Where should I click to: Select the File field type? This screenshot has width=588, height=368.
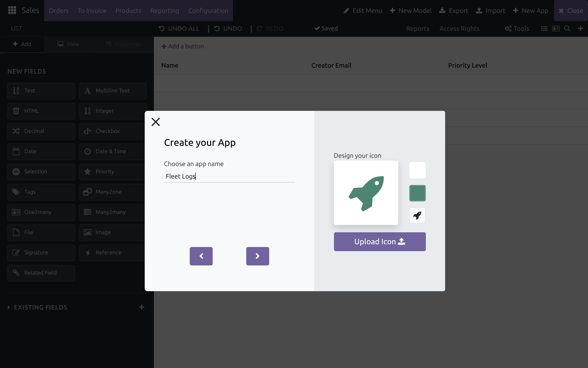(x=41, y=233)
